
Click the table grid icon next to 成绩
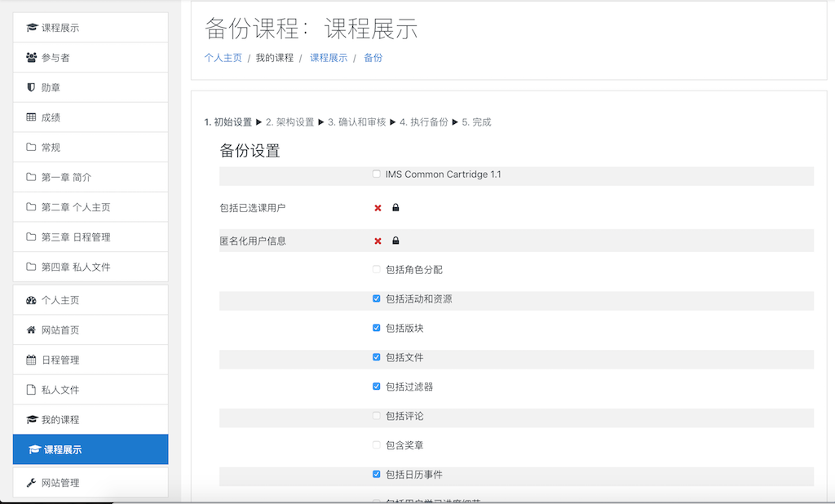[x=32, y=117]
